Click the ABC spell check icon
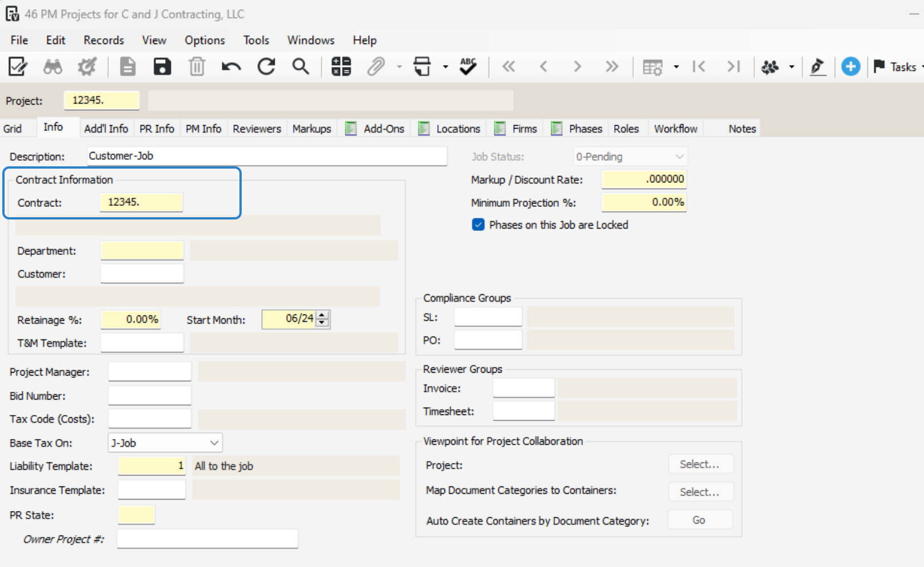This screenshot has height=567, width=924. coord(468,67)
